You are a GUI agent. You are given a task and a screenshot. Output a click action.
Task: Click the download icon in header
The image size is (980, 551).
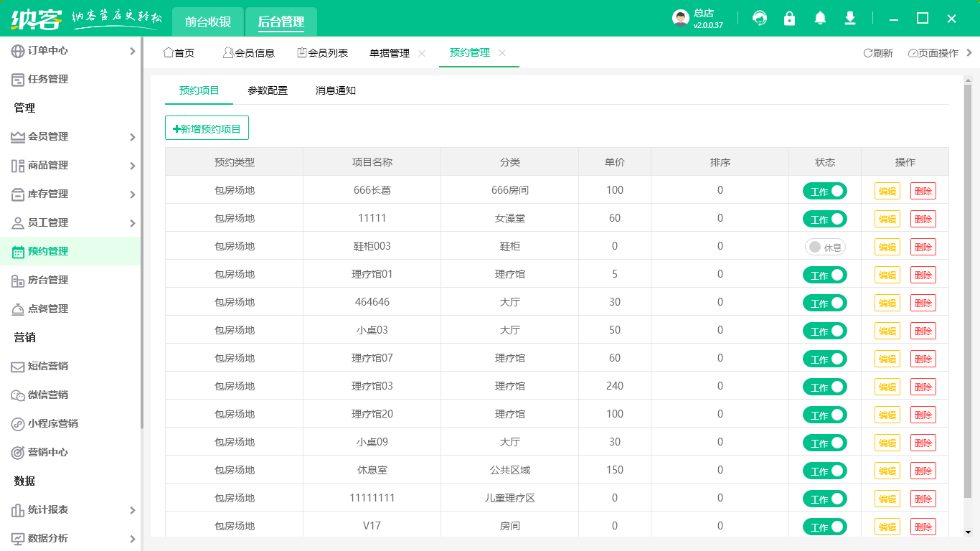(850, 19)
